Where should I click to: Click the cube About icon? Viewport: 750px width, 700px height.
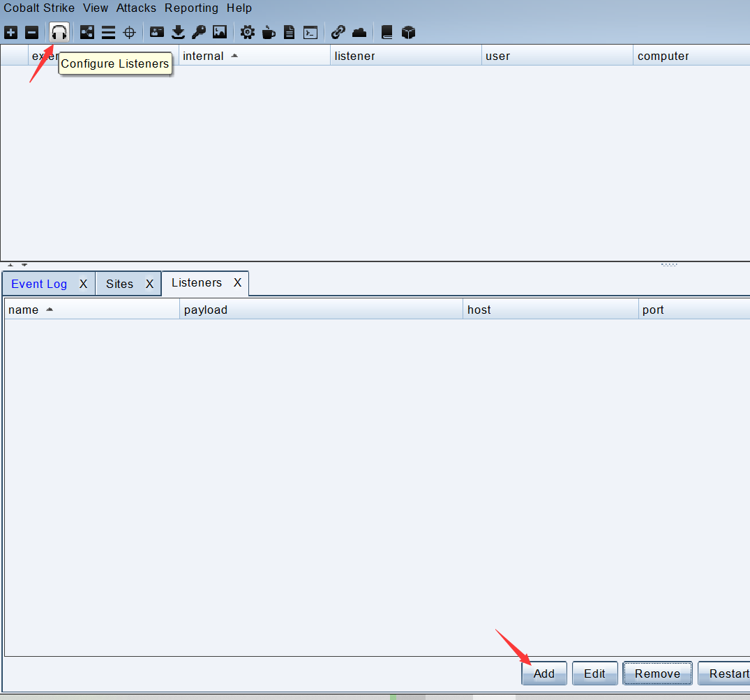click(x=408, y=33)
